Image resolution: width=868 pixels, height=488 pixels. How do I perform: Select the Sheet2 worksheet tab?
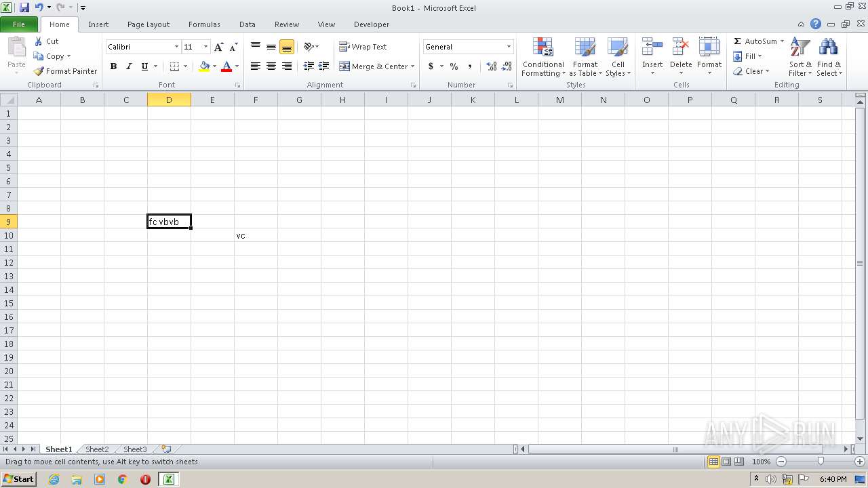97,449
